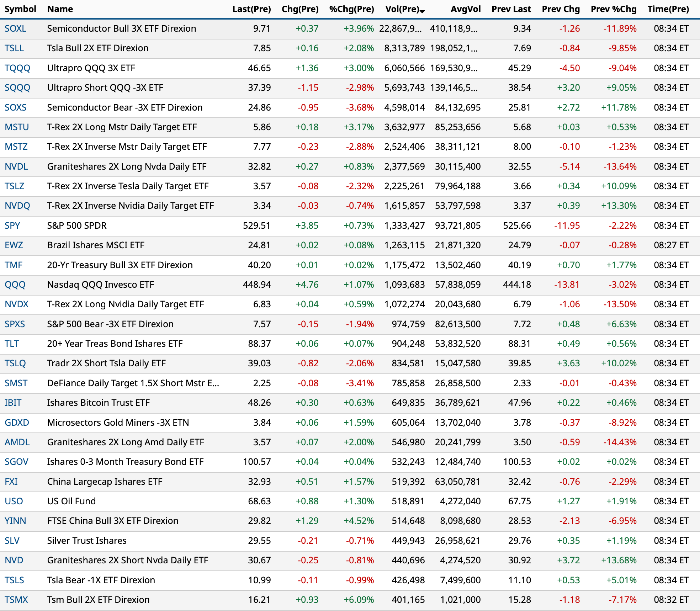Click the TSMX symbol link
700x611 pixels.
pyautogui.click(x=16, y=600)
